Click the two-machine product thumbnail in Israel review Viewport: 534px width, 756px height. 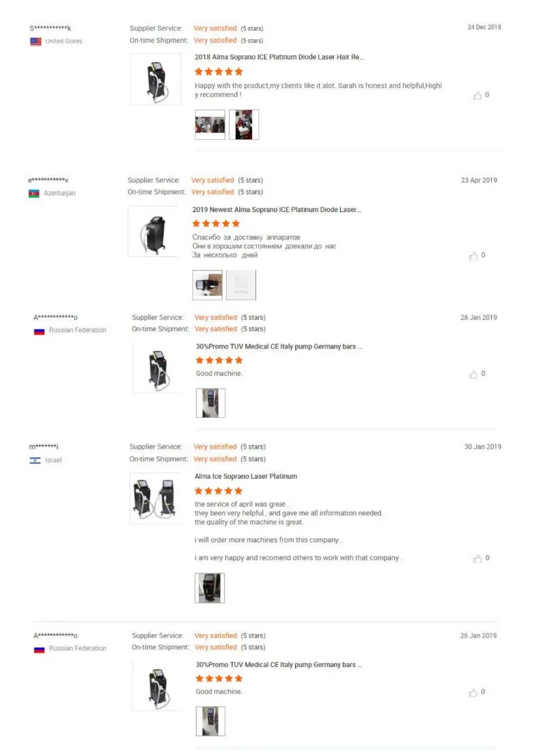pyautogui.click(x=155, y=498)
